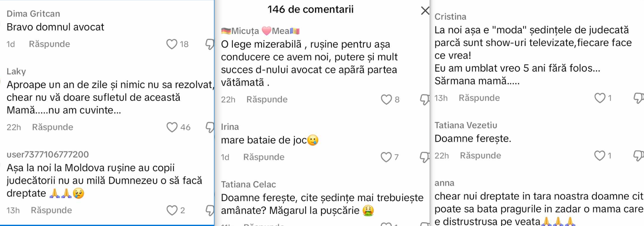This screenshot has height=226, width=644.
Task: Open Laky's profile from username
Action: coord(16,72)
